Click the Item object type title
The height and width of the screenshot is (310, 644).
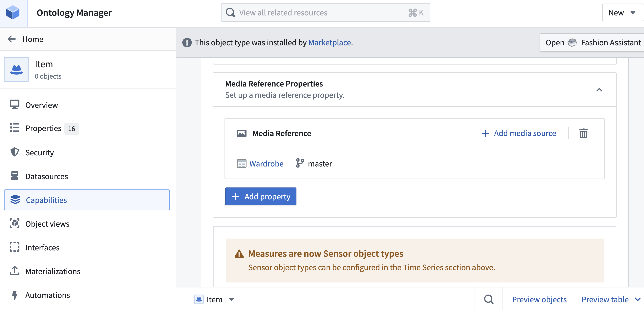(44, 64)
